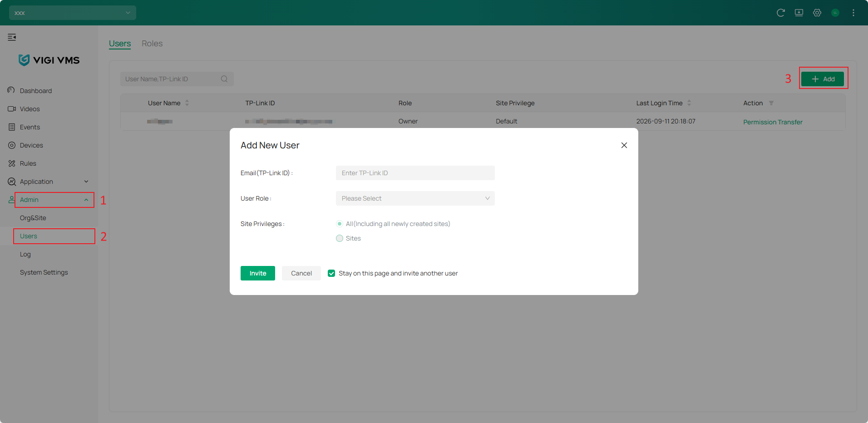The height and width of the screenshot is (423, 868).
Task: Click the Add user button
Action: pyautogui.click(x=823, y=79)
